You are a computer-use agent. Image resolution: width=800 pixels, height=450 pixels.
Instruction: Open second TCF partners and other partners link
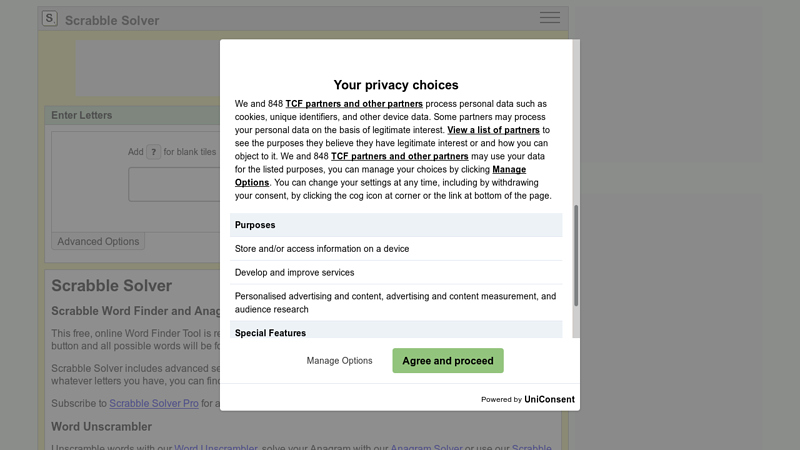click(399, 156)
